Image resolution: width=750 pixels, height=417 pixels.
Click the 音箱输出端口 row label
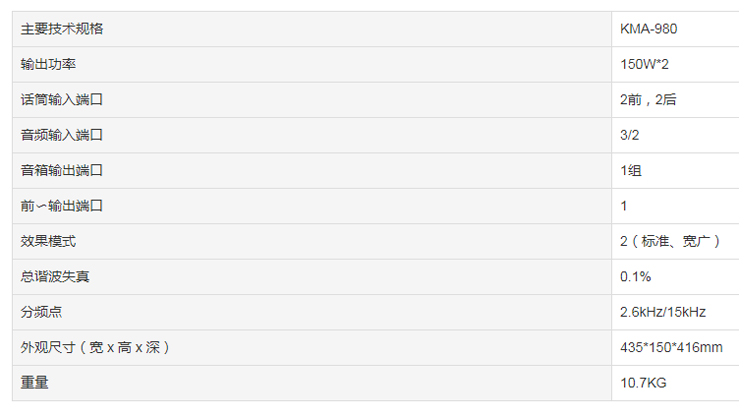[x=62, y=170]
